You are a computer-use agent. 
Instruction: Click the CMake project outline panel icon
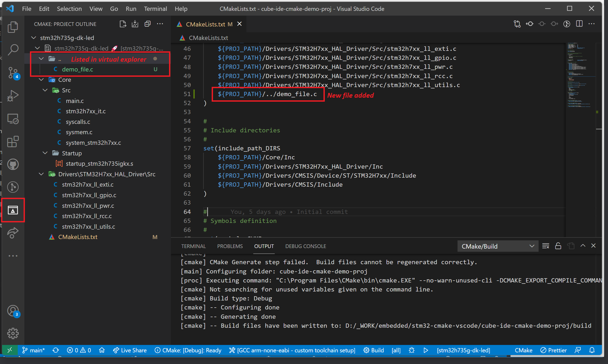click(x=12, y=210)
